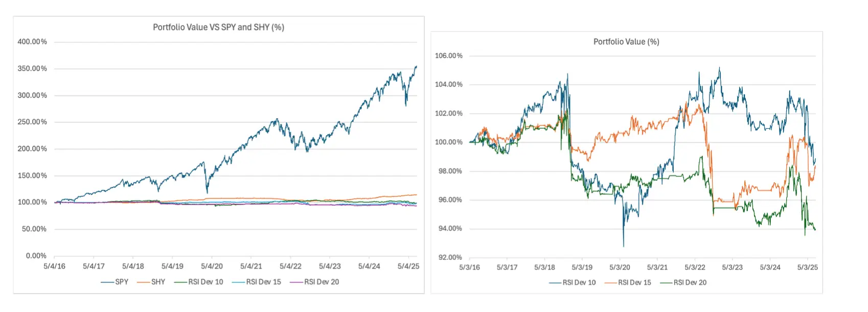Image resolution: width=868 pixels, height=312 pixels.
Task: Click the 5/3/25 date on right chart
Action: point(807,267)
